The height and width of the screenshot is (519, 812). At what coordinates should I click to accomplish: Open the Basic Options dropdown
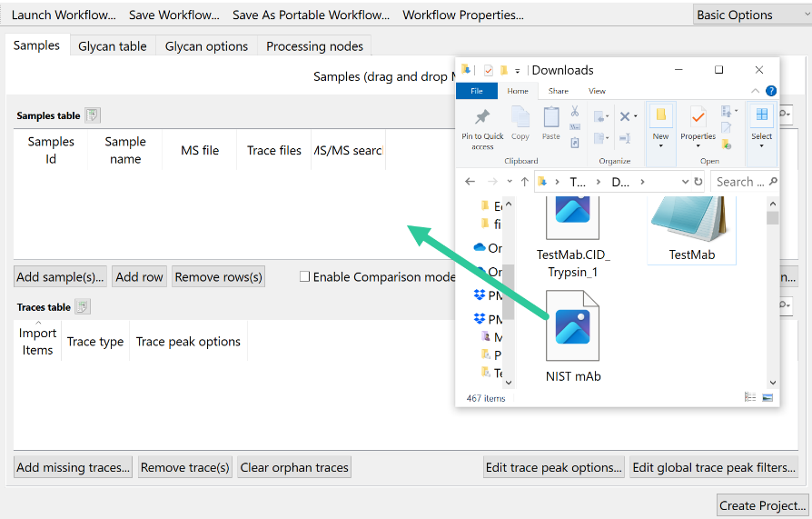tap(752, 15)
